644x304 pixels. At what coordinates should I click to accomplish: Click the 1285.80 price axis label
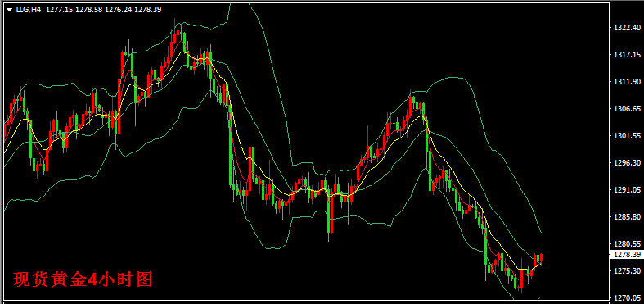pyautogui.click(x=627, y=217)
